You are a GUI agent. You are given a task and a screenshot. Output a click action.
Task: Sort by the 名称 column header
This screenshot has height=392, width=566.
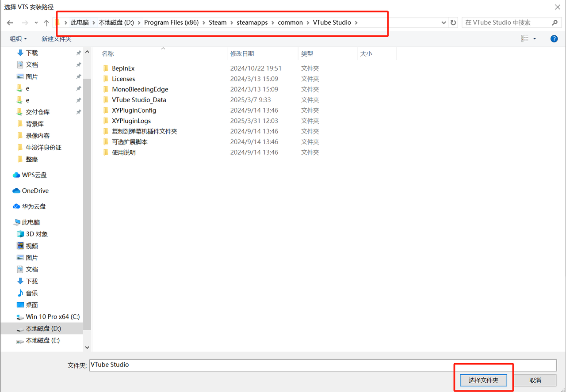tap(107, 53)
